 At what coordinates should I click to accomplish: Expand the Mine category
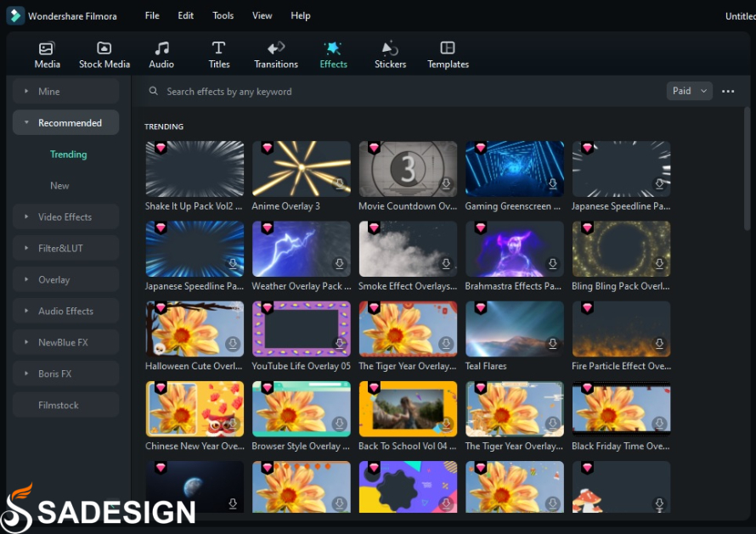click(x=65, y=91)
